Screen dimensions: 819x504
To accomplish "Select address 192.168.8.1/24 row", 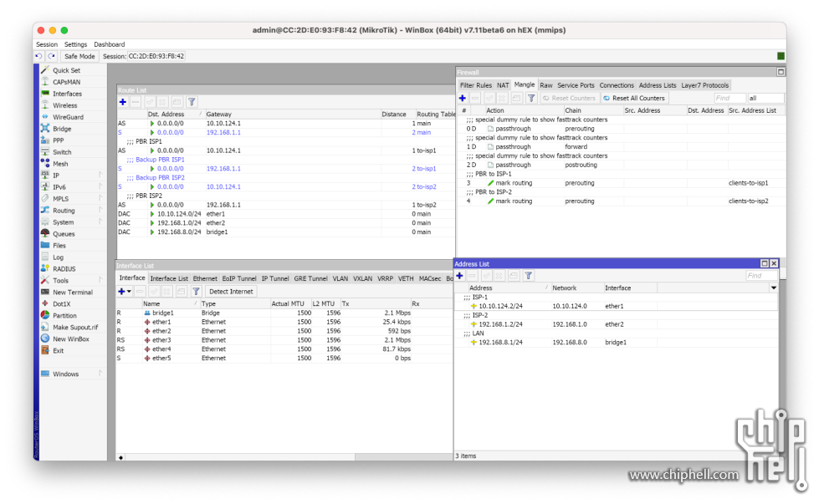I will click(x=617, y=343).
